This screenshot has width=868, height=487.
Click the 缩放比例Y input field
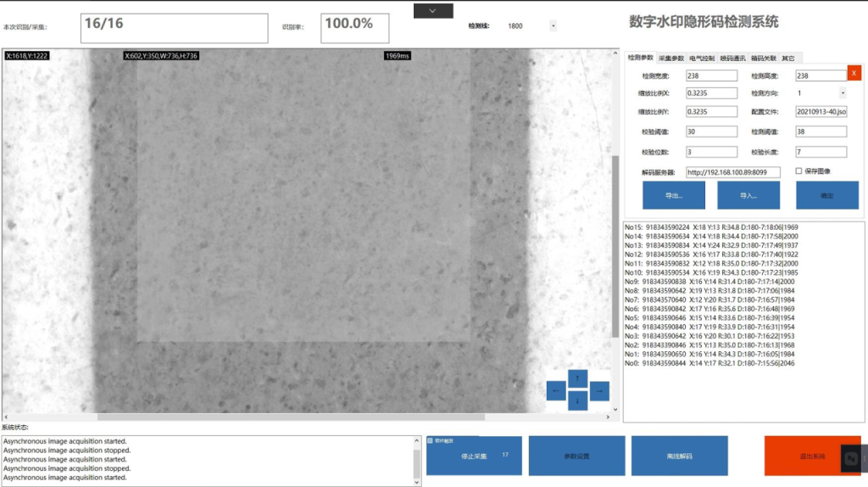coord(711,111)
